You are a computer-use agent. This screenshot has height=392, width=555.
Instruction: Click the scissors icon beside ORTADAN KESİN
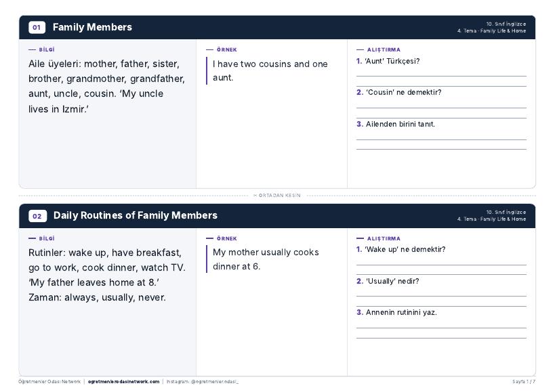pos(255,195)
